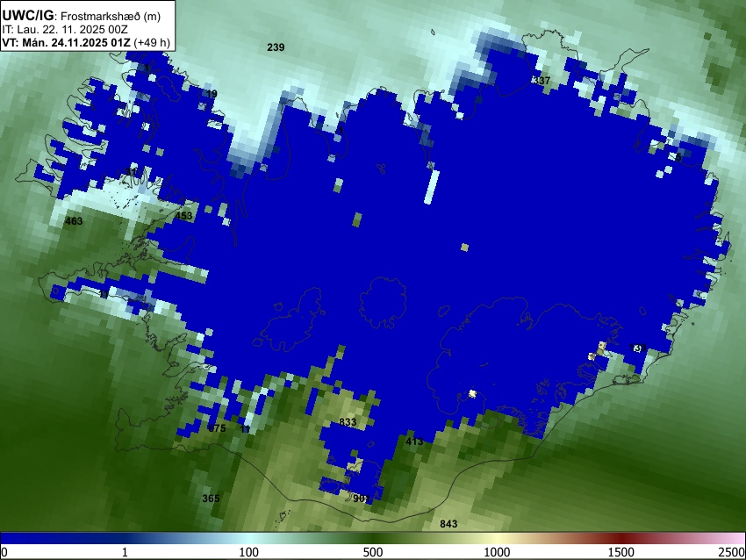Image resolution: width=746 pixels, height=560 pixels.
Task: Click the map value 19
Action: (x=212, y=94)
